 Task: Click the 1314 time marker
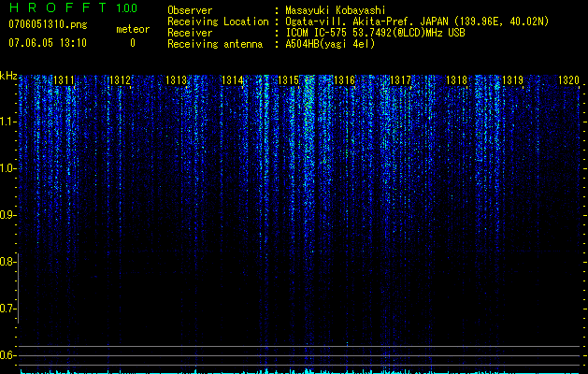click(x=232, y=80)
